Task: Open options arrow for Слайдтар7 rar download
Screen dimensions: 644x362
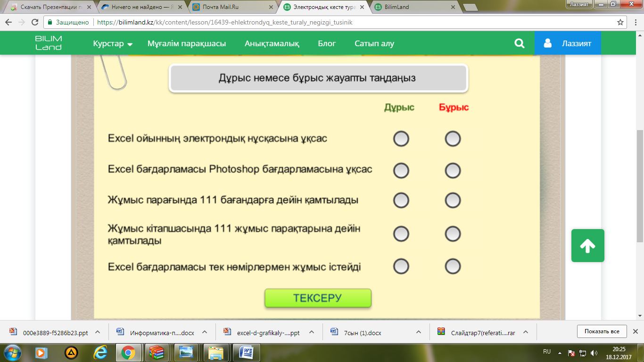Action: (526, 332)
